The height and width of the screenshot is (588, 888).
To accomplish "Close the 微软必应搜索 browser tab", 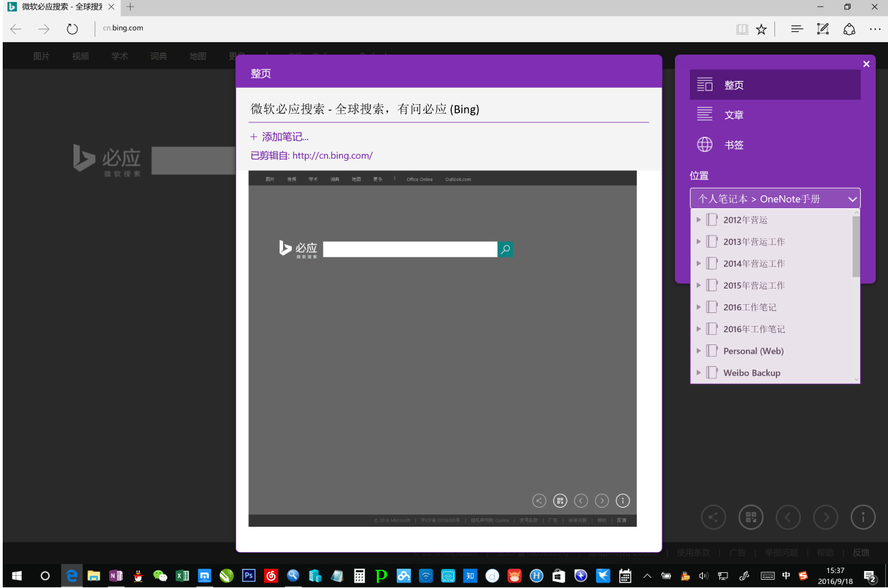I will (x=112, y=7).
